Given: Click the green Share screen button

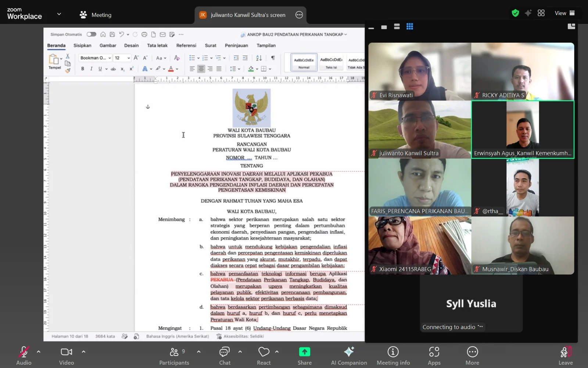Looking at the screenshot, I should [304, 352].
